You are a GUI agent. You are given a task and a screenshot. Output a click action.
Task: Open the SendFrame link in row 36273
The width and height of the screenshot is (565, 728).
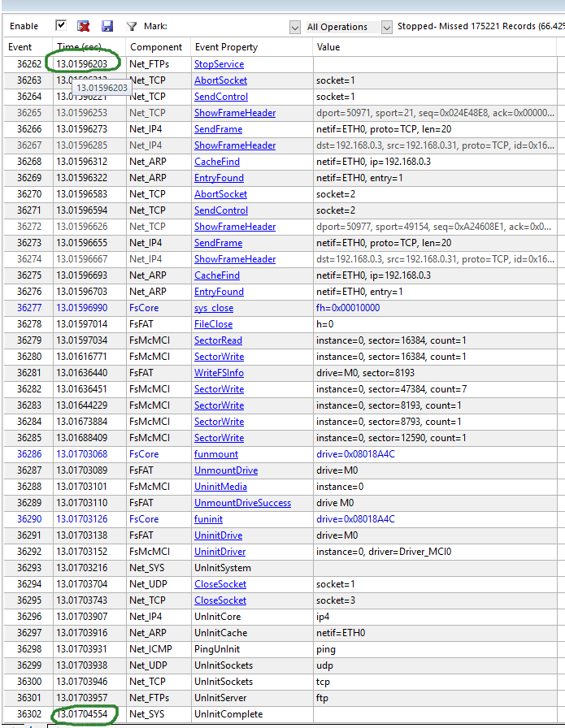pyautogui.click(x=218, y=243)
